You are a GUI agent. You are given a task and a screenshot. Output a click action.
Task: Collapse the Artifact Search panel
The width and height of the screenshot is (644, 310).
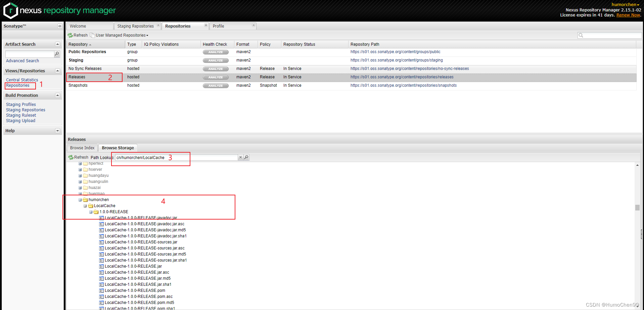pyautogui.click(x=57, y=44)
